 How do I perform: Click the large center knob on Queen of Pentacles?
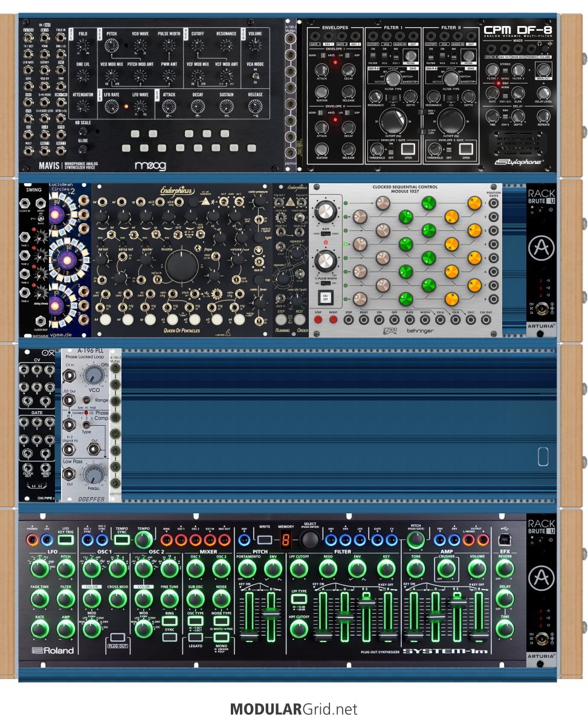(181, 267)
